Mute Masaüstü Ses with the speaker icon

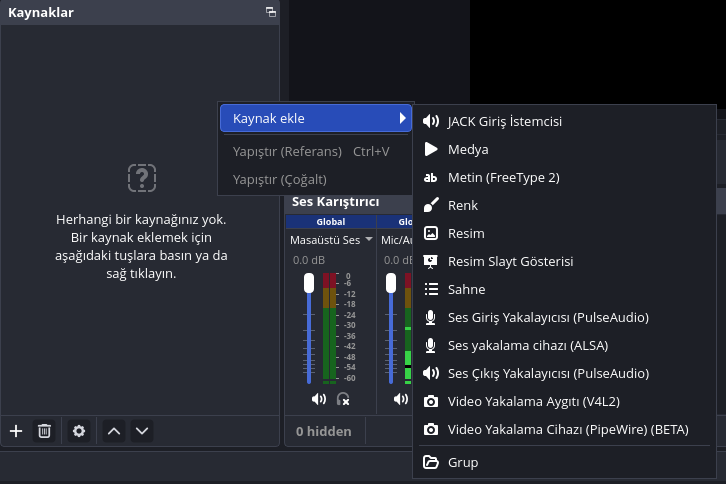click(x=319, y=399)
